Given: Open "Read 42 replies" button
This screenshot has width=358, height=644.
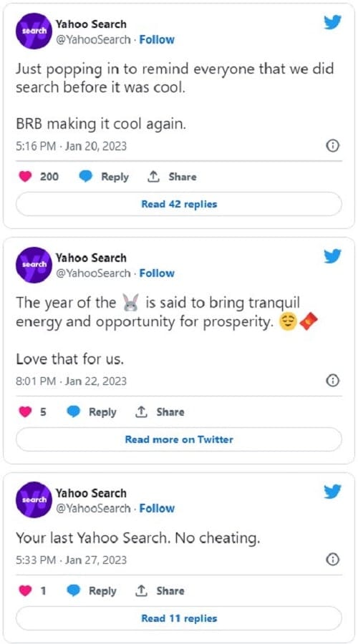Looking at the screenshot, I should point(179,204).
